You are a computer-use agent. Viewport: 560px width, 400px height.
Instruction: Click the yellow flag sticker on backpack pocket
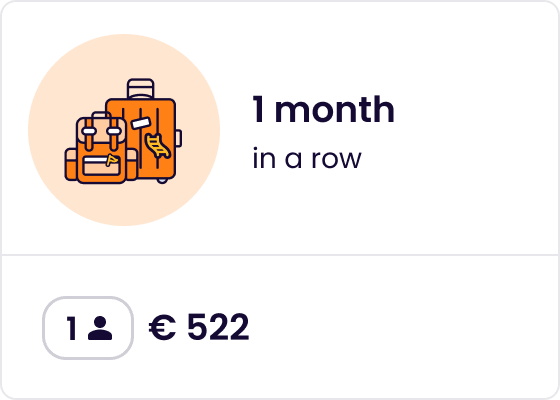coord(112,160)
